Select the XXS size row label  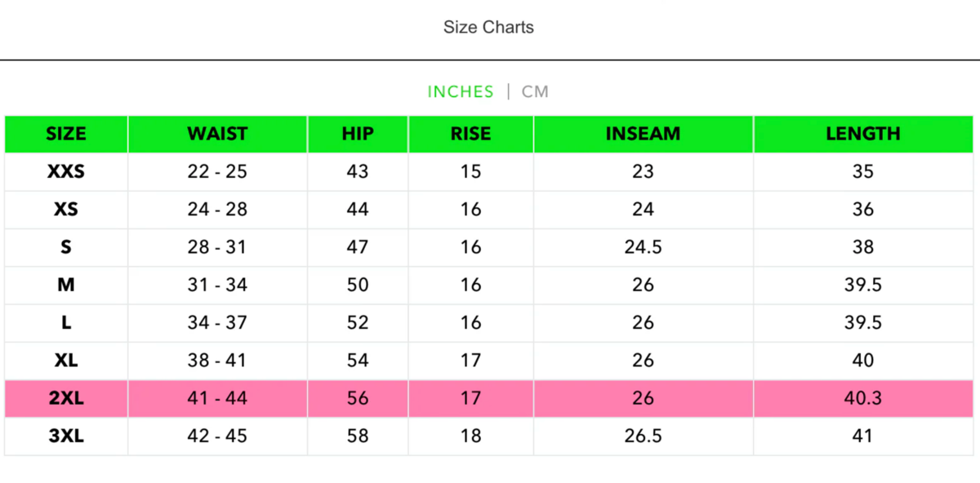pos(66,171)
